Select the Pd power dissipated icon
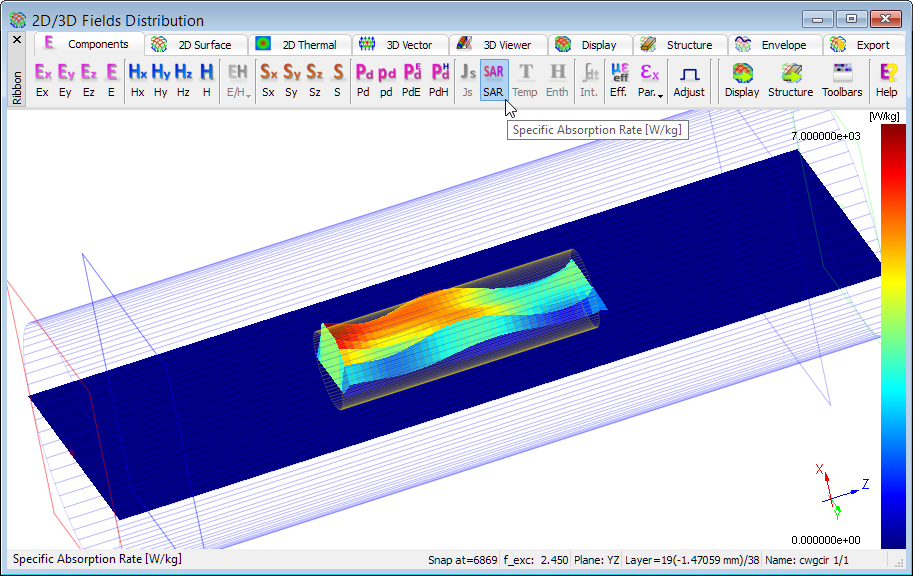Screen dimensions: 913x576 (x=363, y=79)
